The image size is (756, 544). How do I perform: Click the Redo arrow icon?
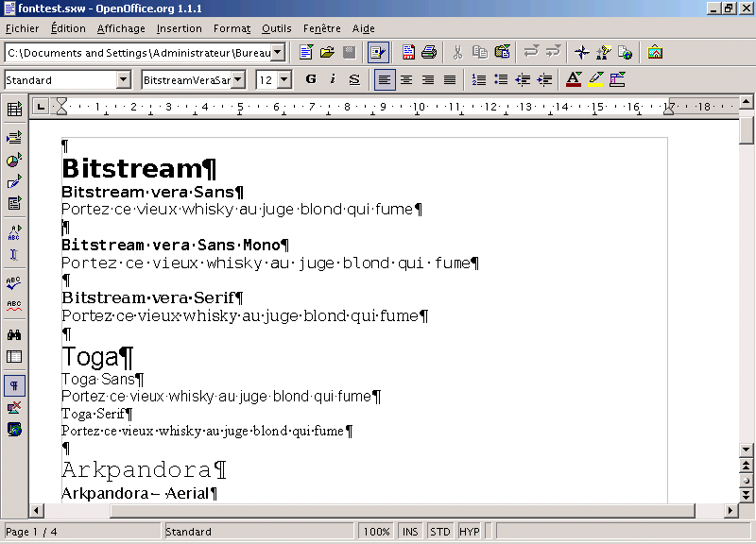coord(553,52)
